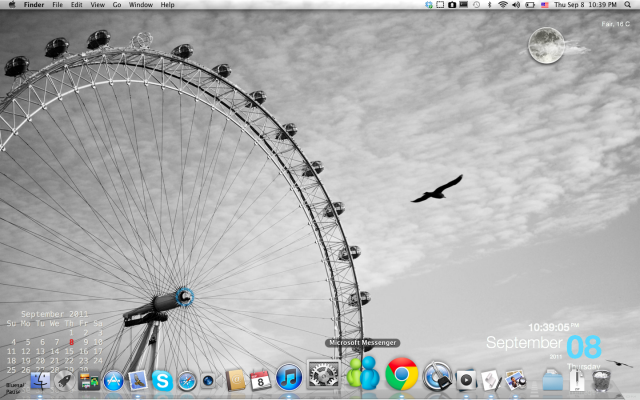Click the camera menu bar icon

[x=452, y=5]
